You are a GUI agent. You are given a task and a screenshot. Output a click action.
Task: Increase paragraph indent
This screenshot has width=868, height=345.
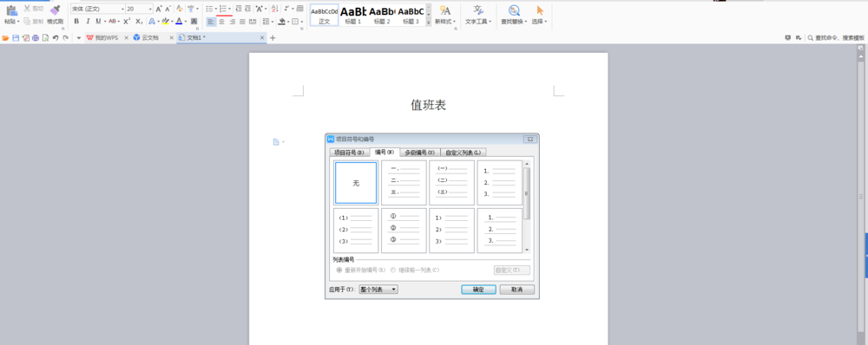click(248, 9)
